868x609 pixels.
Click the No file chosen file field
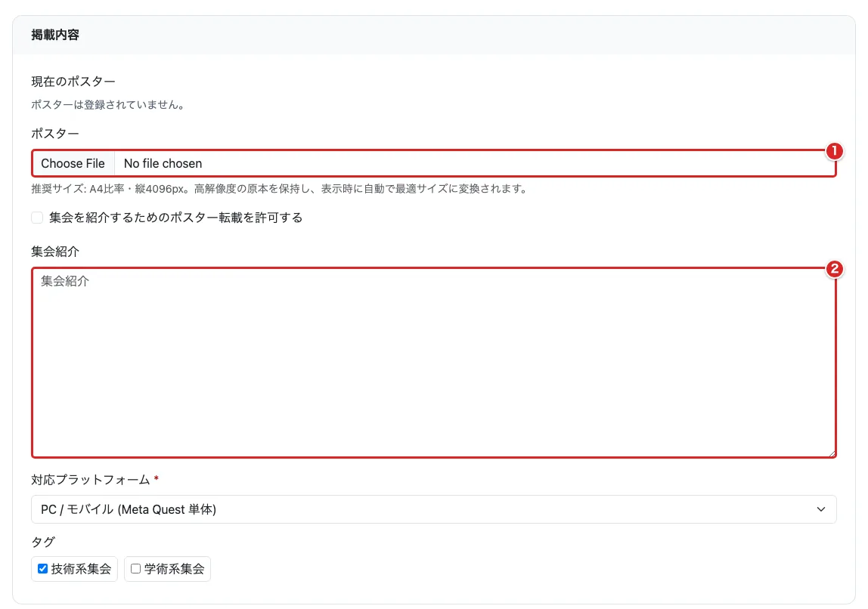[434, 164]
